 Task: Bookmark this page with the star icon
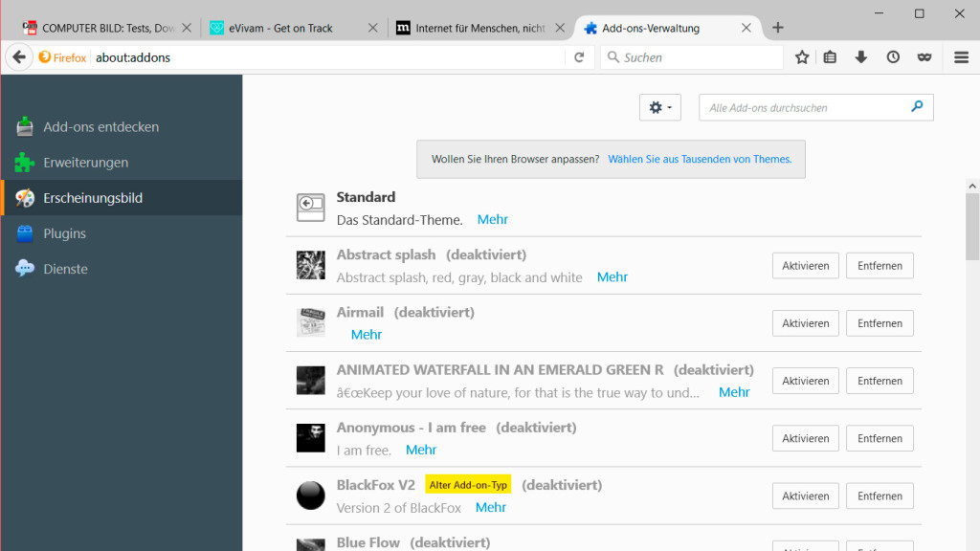802,57
